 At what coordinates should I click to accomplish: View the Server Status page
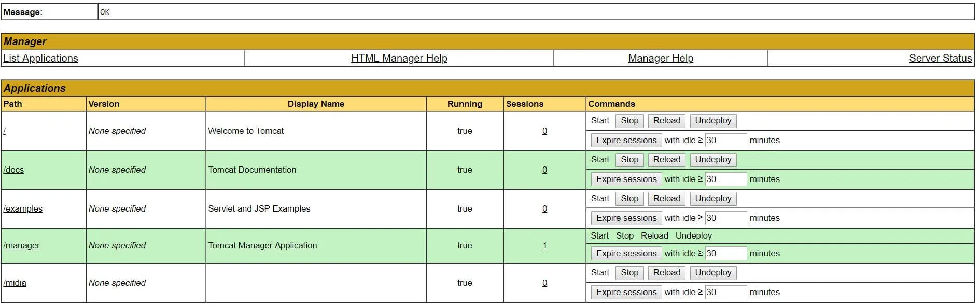coord(940,58)
